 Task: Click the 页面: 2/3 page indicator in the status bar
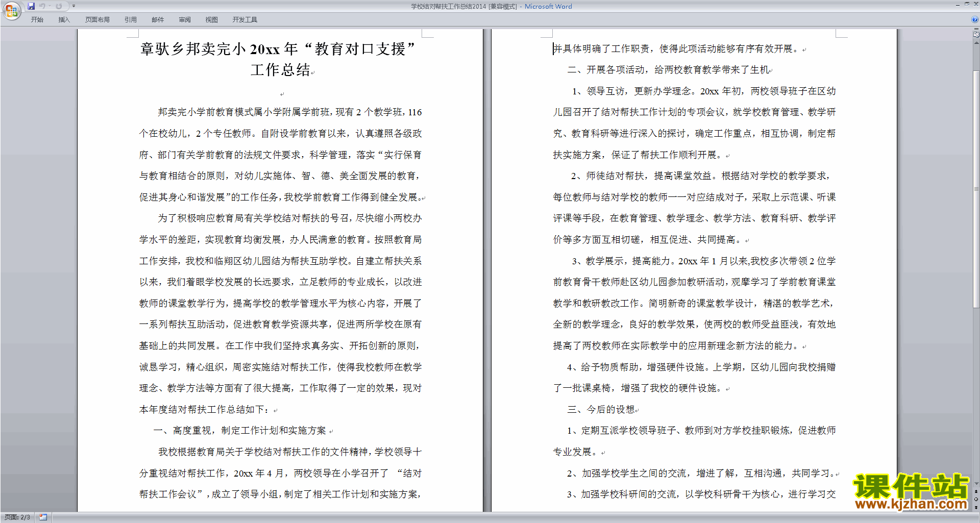(17, 517)
